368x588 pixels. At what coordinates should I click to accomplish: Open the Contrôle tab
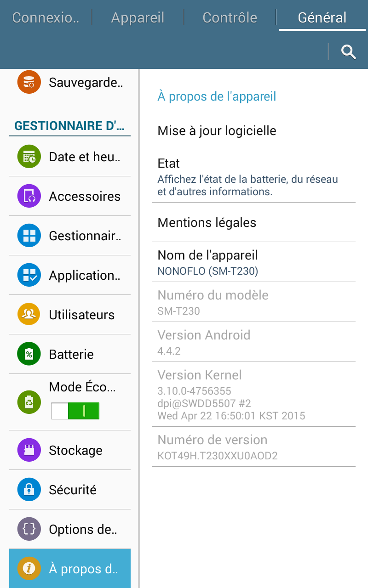tap(230, 18)
